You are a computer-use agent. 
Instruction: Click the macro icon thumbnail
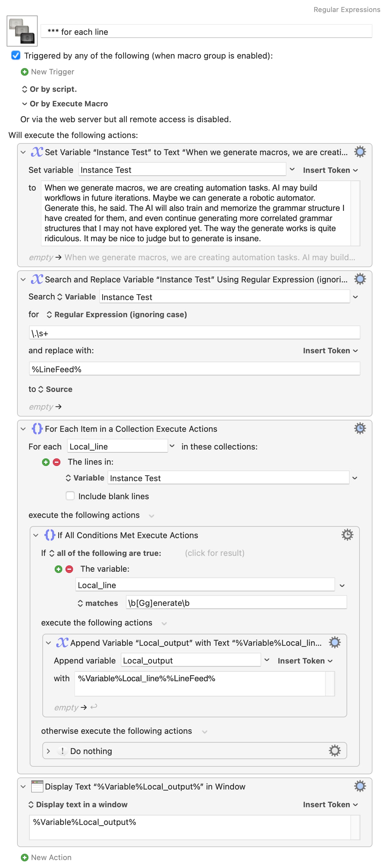[22, 31]
